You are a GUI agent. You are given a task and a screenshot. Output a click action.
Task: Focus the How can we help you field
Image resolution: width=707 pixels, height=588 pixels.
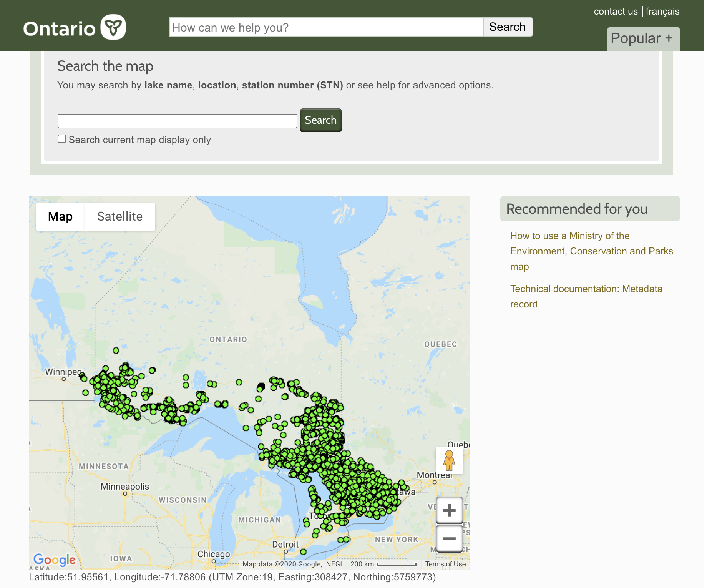coord(326,27)
